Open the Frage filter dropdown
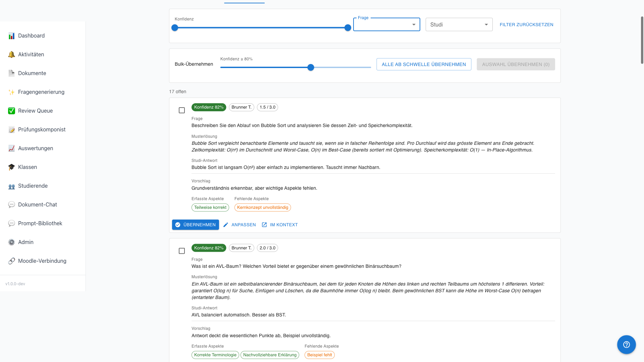 [x=386, y=24]
